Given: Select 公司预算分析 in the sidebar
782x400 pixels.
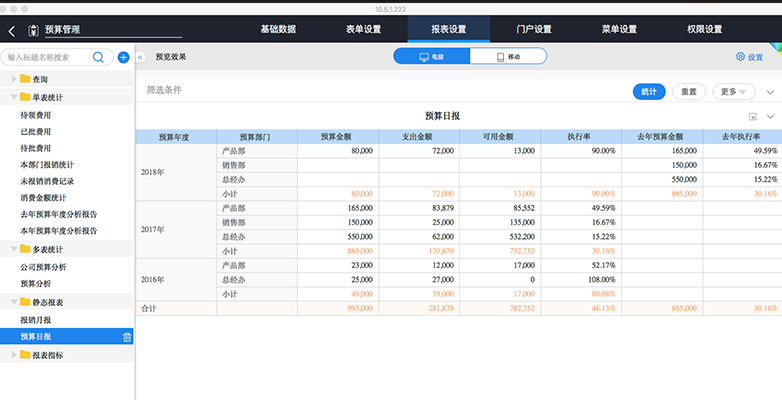Looking at the screenshot, I should (x=43, y=267).
